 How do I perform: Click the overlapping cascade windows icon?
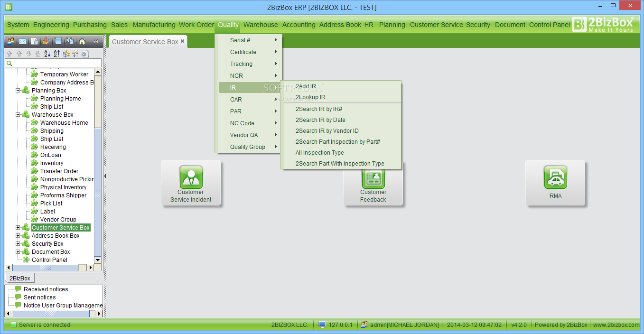pyautogui.click(x=70, y=41)
